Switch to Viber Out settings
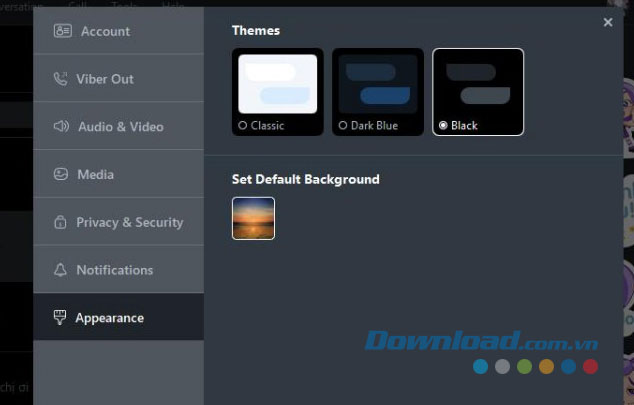 pyautogui.click(x=118, y=78)
